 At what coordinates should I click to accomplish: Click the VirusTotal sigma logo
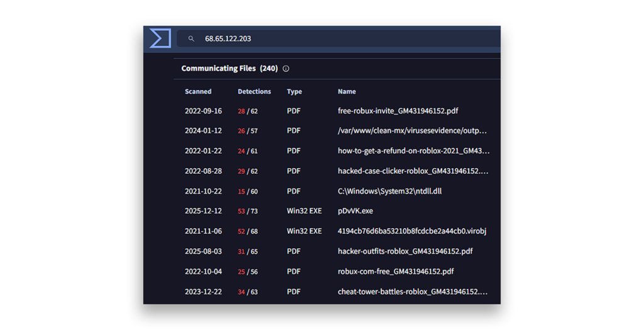tap(160, 38)
